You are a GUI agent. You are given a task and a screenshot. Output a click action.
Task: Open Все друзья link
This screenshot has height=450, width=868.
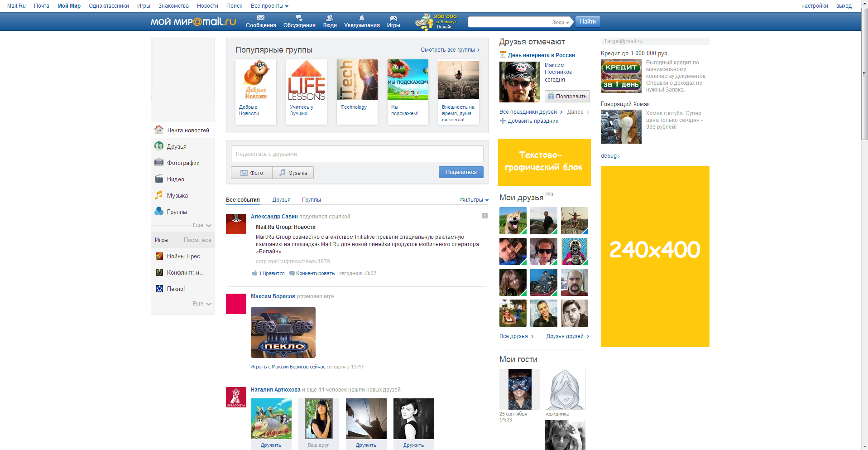pos(516,336)
